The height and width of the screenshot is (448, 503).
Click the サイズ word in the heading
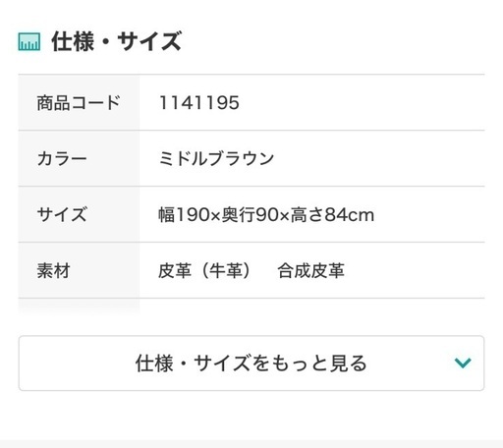click(149, 41)
